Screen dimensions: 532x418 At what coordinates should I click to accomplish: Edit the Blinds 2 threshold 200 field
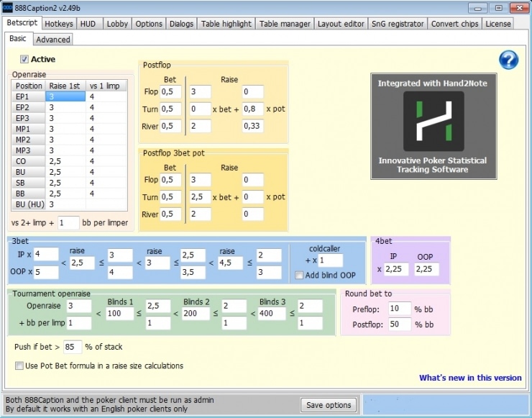pyautogui.click(x=196, y=314)
